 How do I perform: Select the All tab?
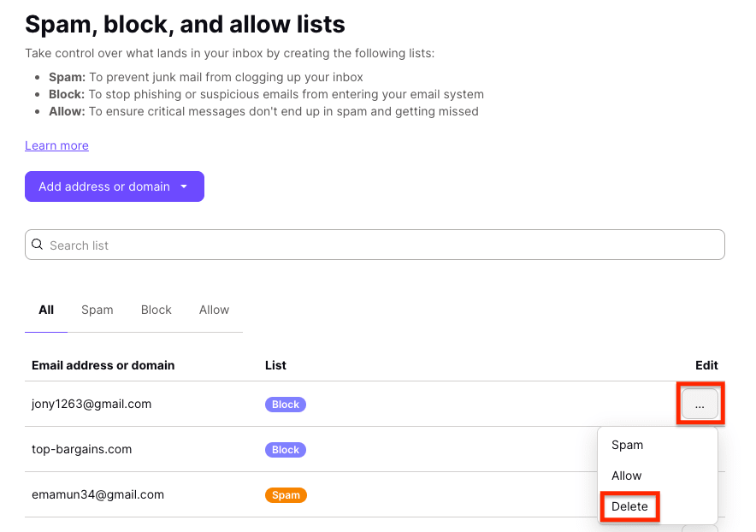45,310
